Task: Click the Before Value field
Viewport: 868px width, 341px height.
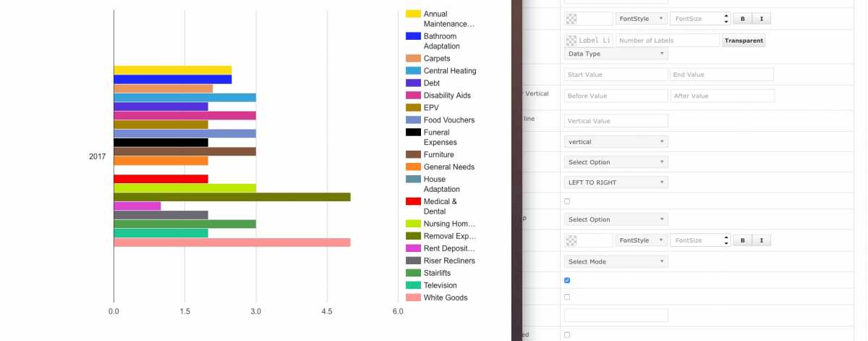Action: pyautogui.click(x=616, y=96)
